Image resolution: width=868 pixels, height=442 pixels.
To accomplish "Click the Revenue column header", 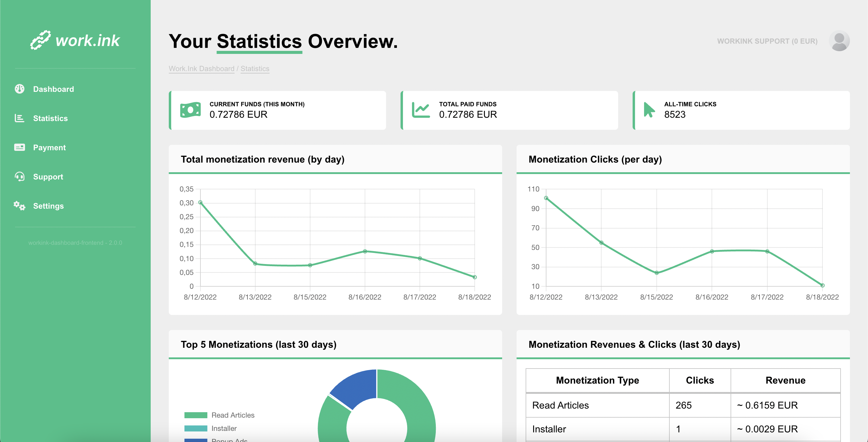I will [x=785, y=380].
